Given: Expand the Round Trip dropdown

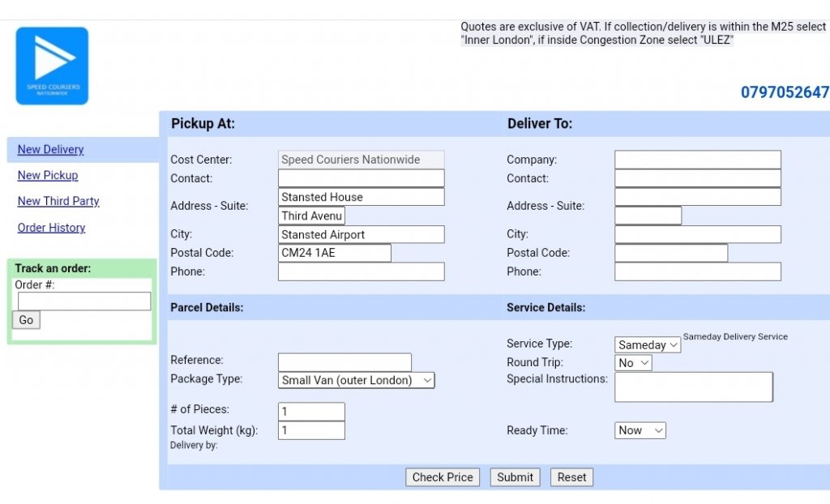Looking at the screenshot, I should coord(633,363).
